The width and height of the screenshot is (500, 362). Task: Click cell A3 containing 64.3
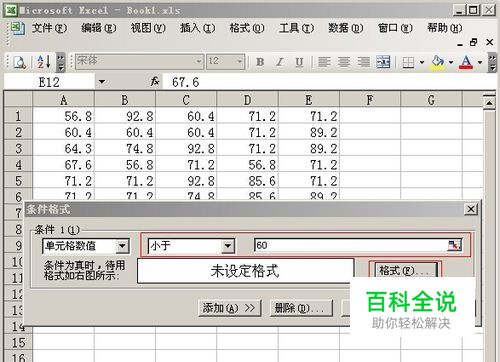tap(63, 149)
